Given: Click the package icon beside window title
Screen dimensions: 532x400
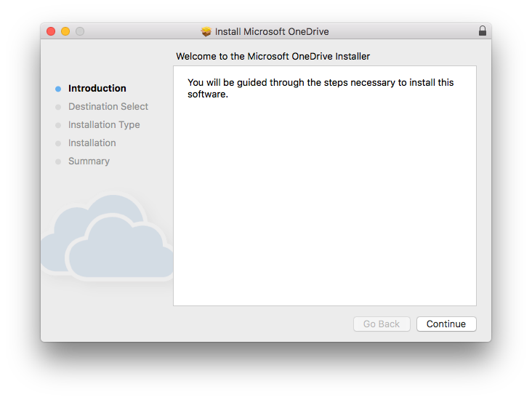Looking at the screenshot, I should 206,31.
